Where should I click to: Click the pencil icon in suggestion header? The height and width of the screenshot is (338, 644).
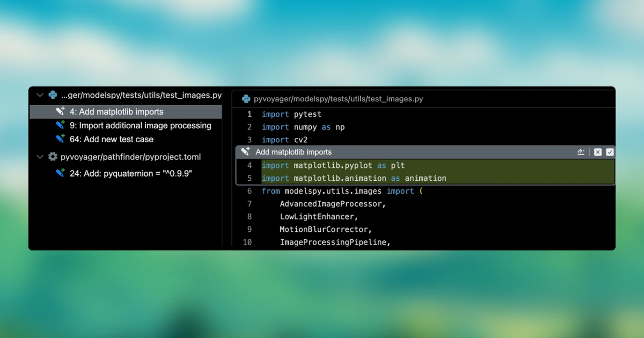[x=245, y=152]
